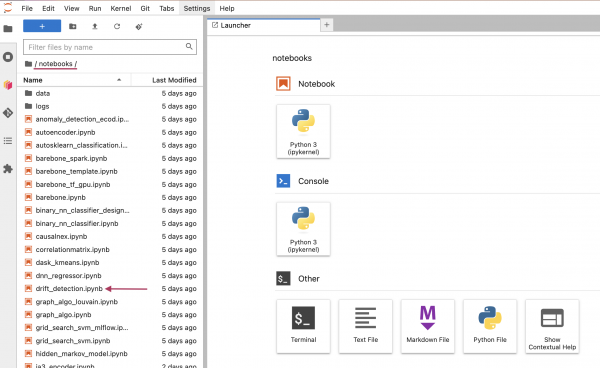This screenshot has width=600, height=368.
Task: Select grid_search_svm.ipynb file
Action: (110, 341)
